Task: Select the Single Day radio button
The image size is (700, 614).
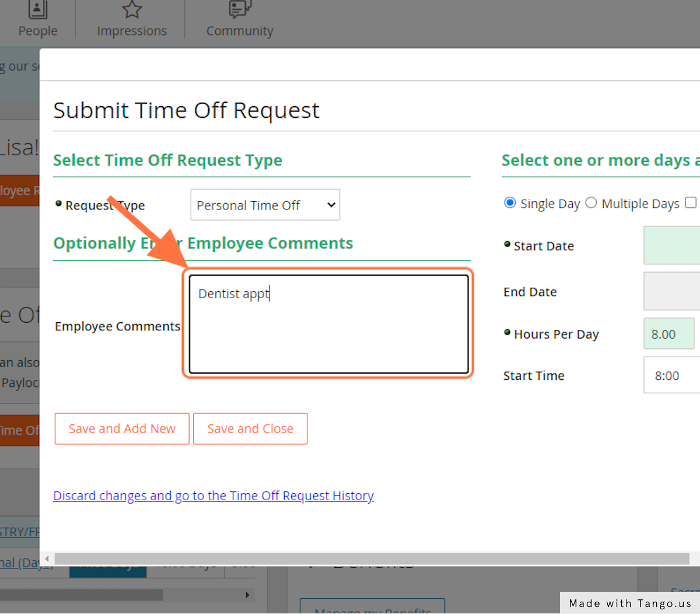Action: tap(510, 203)
